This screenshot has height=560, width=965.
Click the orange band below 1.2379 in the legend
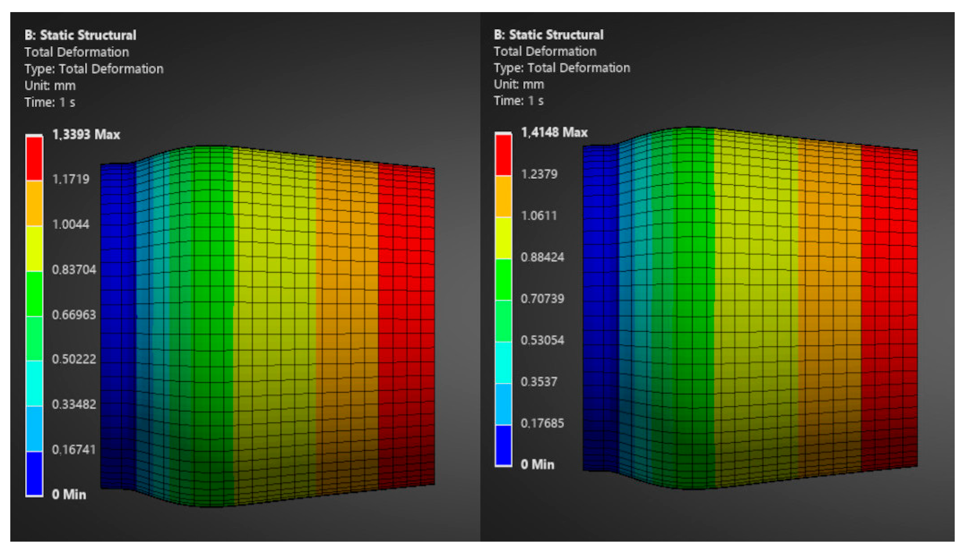[x=504, y=196]
